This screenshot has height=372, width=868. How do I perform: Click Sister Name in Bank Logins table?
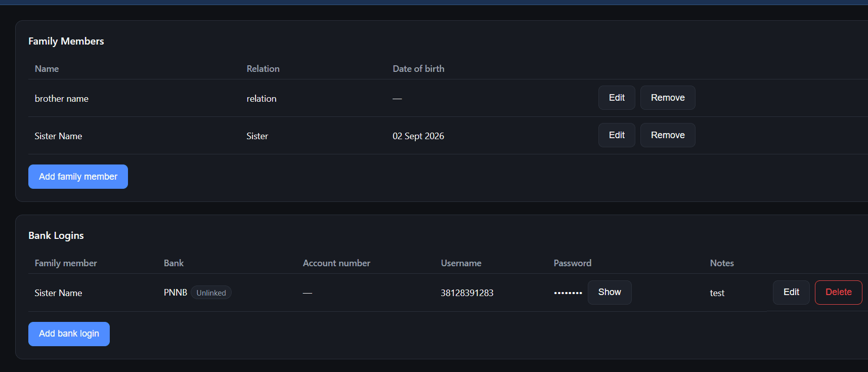(58, 293)
